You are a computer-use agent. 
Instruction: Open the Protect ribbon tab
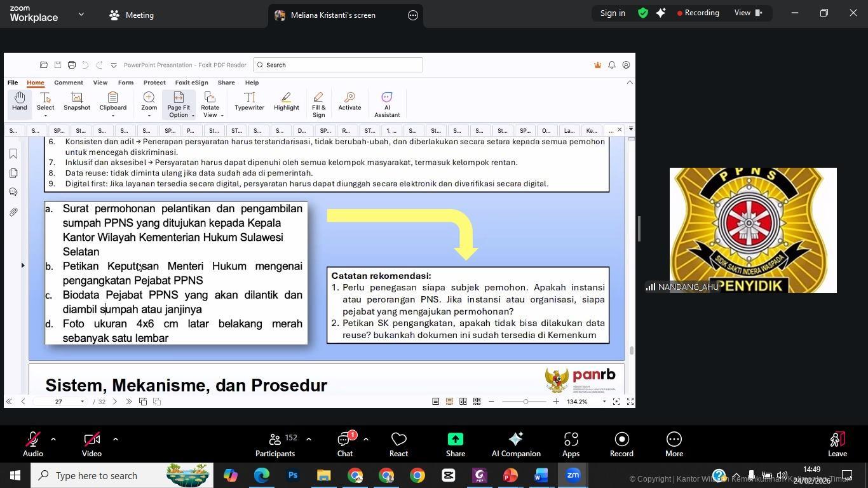[x=154, y=83]
